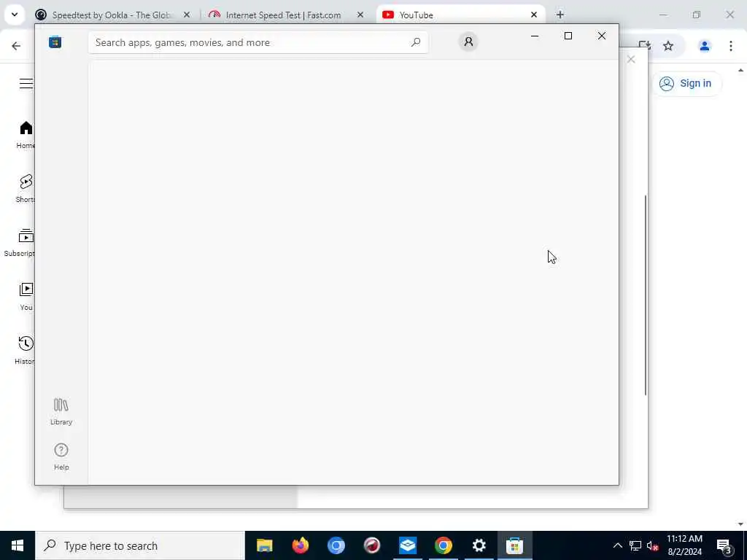Open Chrome profile avatar

pos(705,46)
